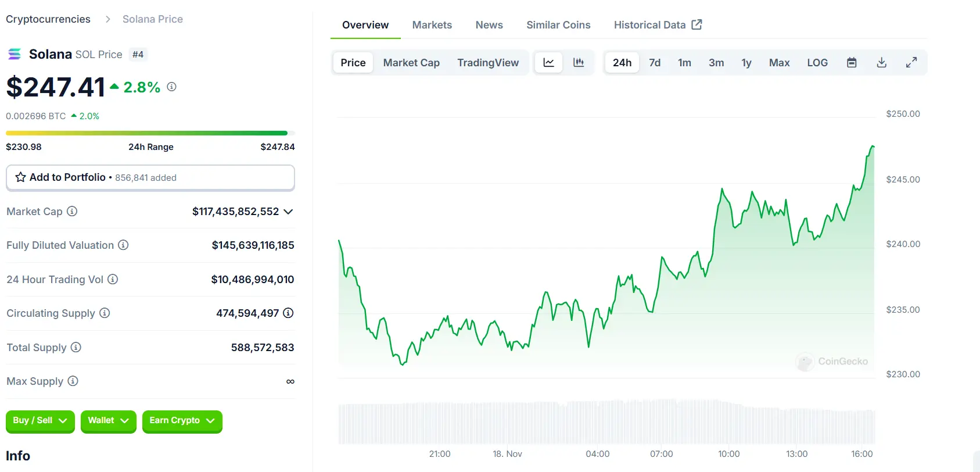Image resolution: width=980 pixels, height=472 pixels.
Task: Switch to Similar Coins tab
Action: coord(558,25)
